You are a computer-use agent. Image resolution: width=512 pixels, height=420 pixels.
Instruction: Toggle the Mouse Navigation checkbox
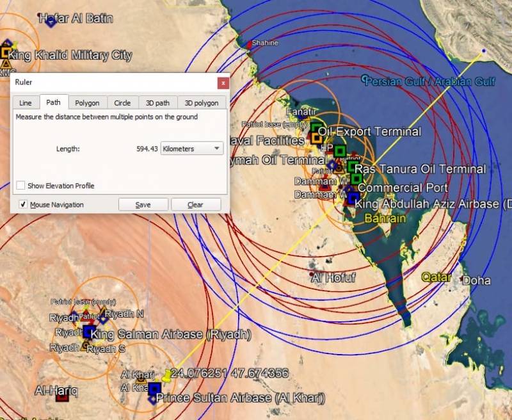click(23, 204)
